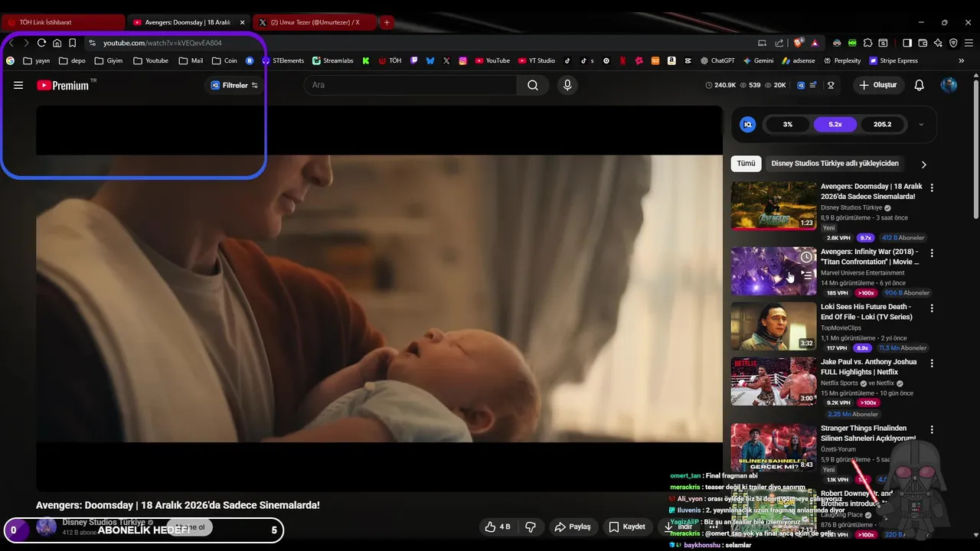980x551 pixels.
Task: Like the video thumbs up button
Action: (x=498, y=527)
